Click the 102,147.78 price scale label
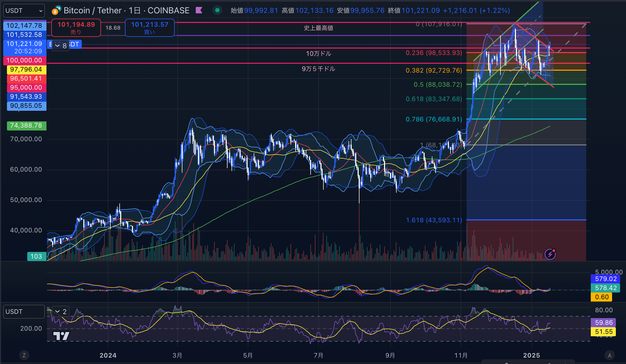Viewport: 626px width, 364px height. (25, 26)
